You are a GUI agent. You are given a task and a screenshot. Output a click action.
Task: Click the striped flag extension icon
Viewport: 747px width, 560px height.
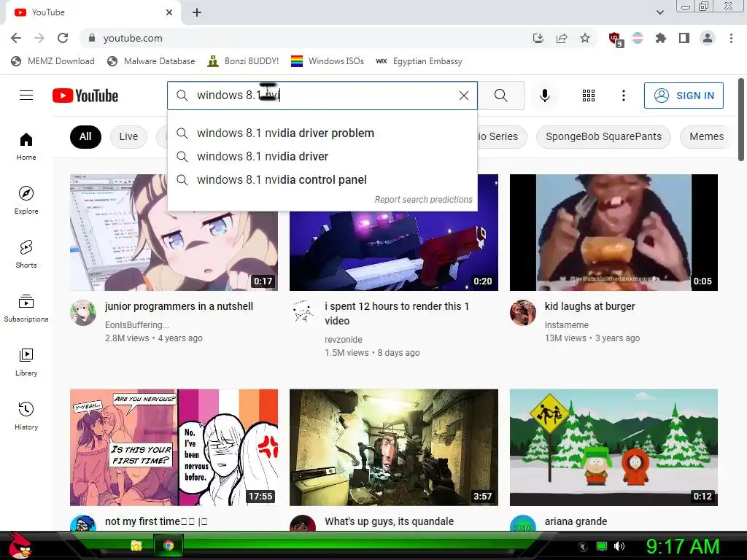click(638, 38)
